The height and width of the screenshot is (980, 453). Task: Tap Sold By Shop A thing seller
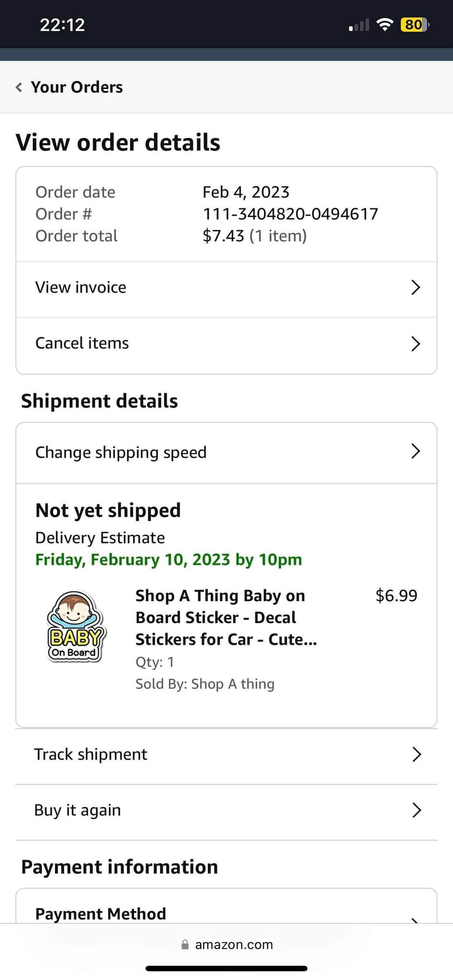pos(205,684)
